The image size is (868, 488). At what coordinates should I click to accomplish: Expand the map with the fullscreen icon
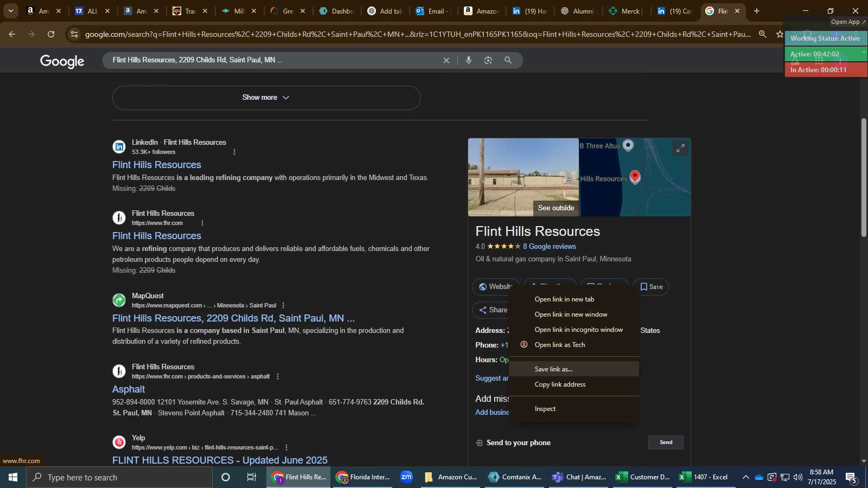(x=680, y=148)
